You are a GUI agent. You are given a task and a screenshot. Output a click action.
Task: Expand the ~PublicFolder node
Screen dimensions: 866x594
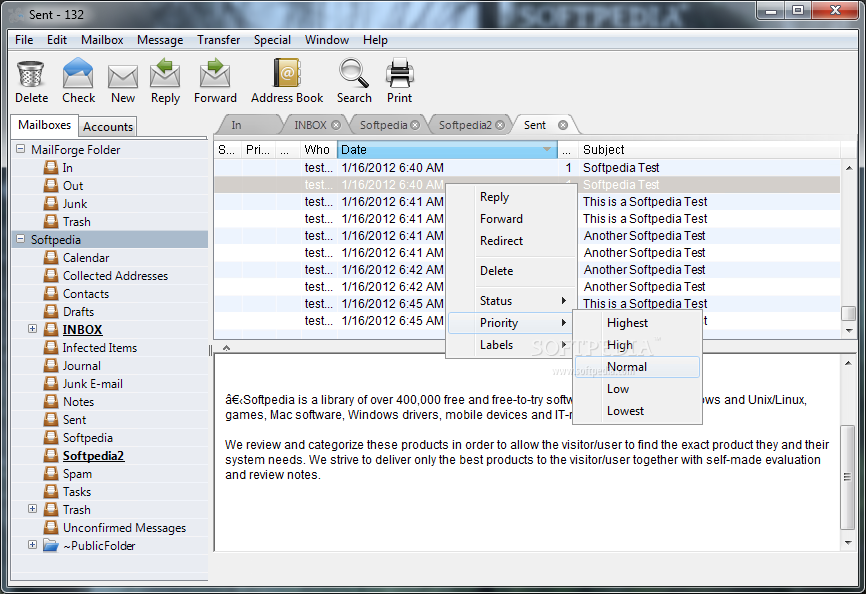[33, 545]
